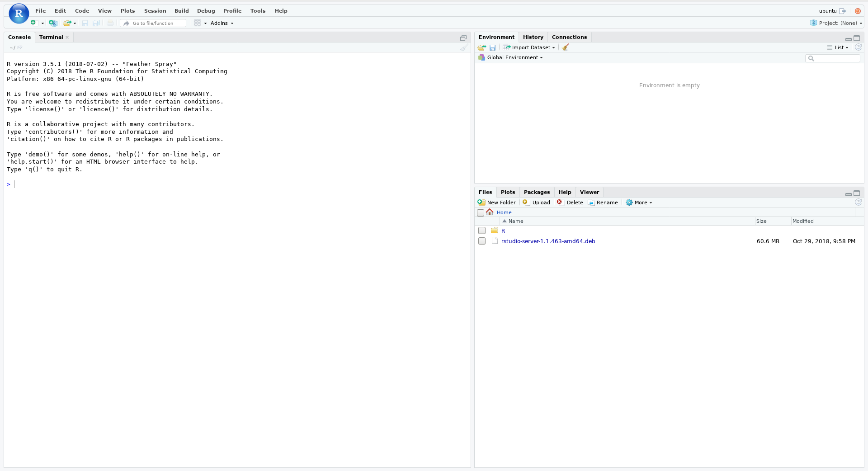
Task: Toggle the select-all checkbox beside Home
Action: (481, 213)
